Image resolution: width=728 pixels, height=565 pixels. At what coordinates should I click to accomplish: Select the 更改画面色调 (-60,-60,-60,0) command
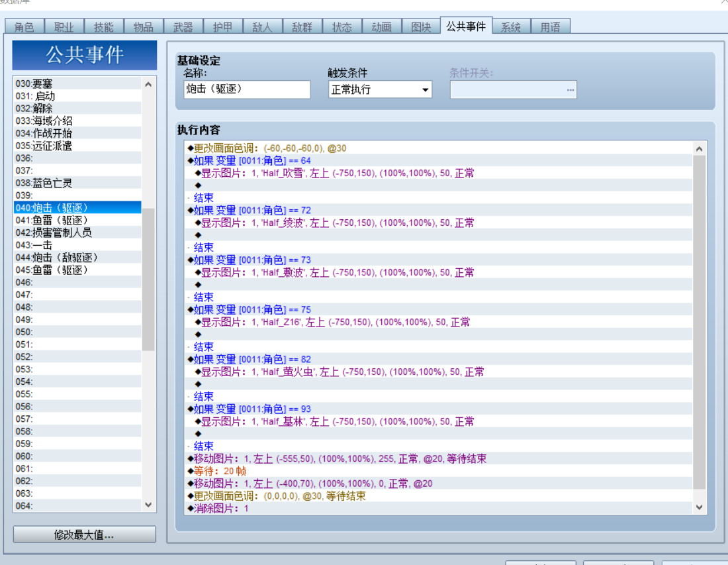pos(439,148)
